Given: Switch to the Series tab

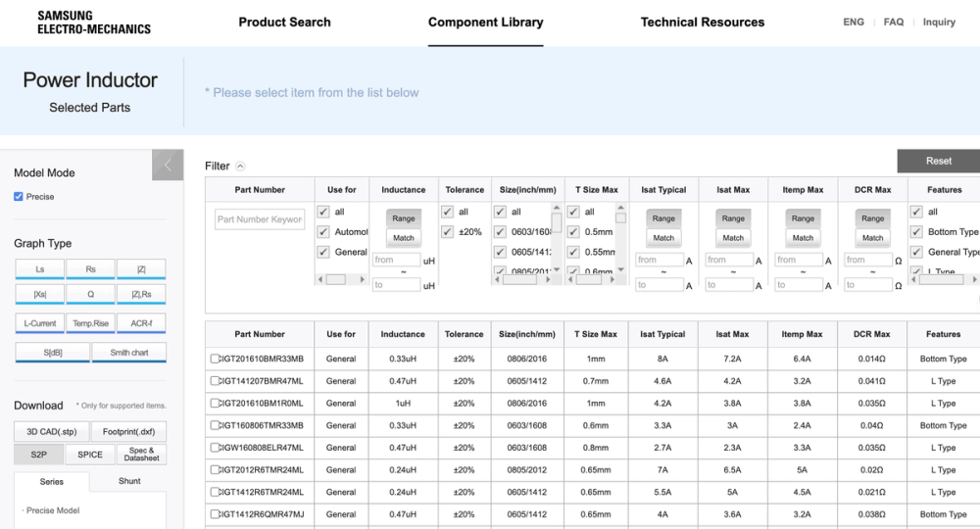Looking at the screenshot, I should point(52,482).
